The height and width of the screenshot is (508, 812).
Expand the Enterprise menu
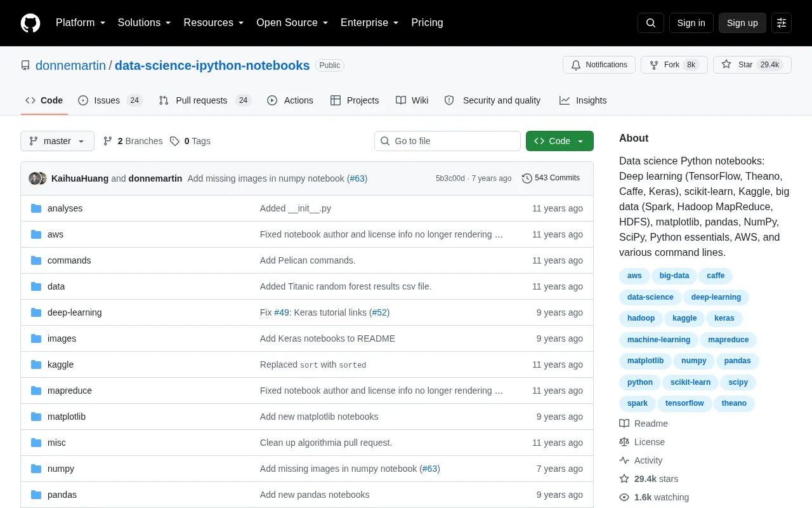click(x=369, y=23)
